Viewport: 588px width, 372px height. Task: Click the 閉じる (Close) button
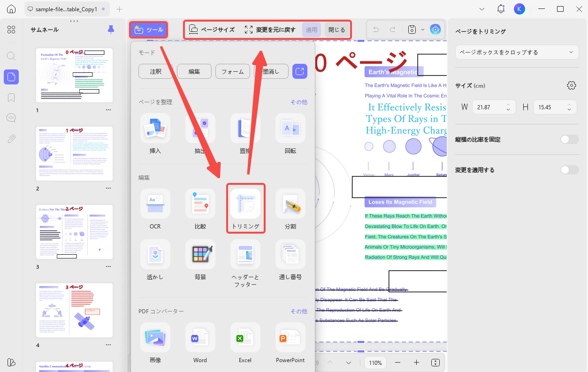click(x=336, y=30)
